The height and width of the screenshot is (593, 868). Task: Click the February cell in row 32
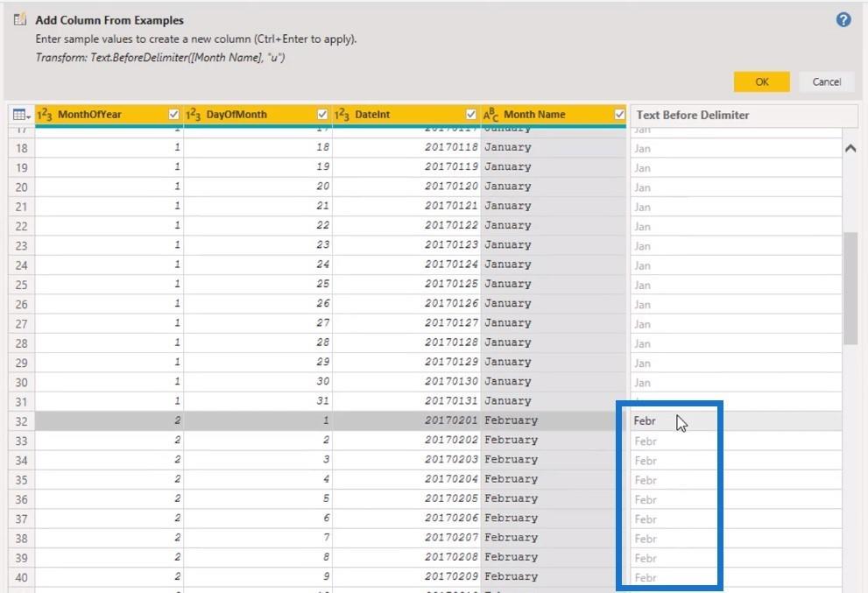click(x=554, y=420)
